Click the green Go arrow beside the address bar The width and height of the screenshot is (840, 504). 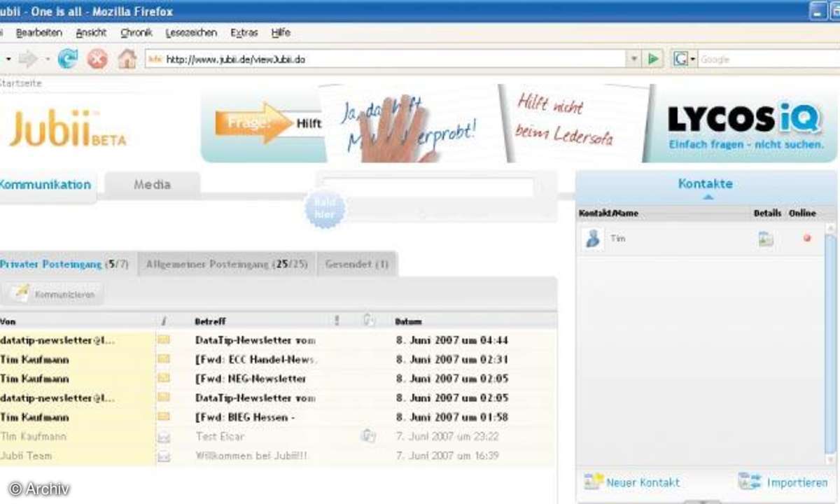[x=653, y=59]
